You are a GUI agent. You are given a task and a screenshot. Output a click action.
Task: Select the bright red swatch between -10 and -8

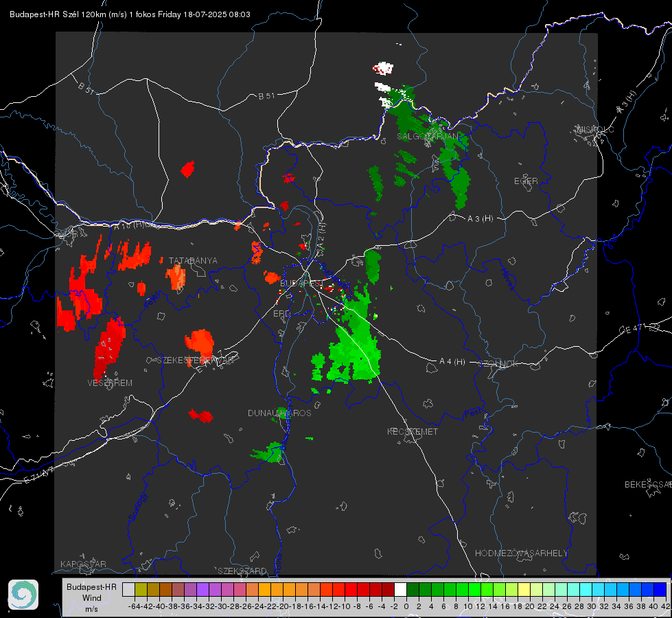[351, 589]
